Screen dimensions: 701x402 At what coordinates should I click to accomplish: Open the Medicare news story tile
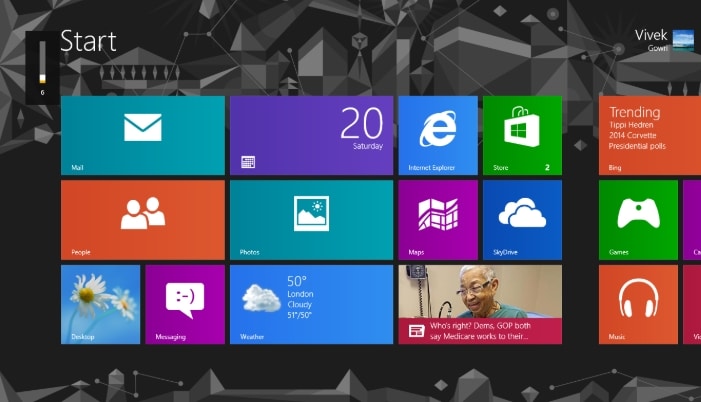point(479,304)
